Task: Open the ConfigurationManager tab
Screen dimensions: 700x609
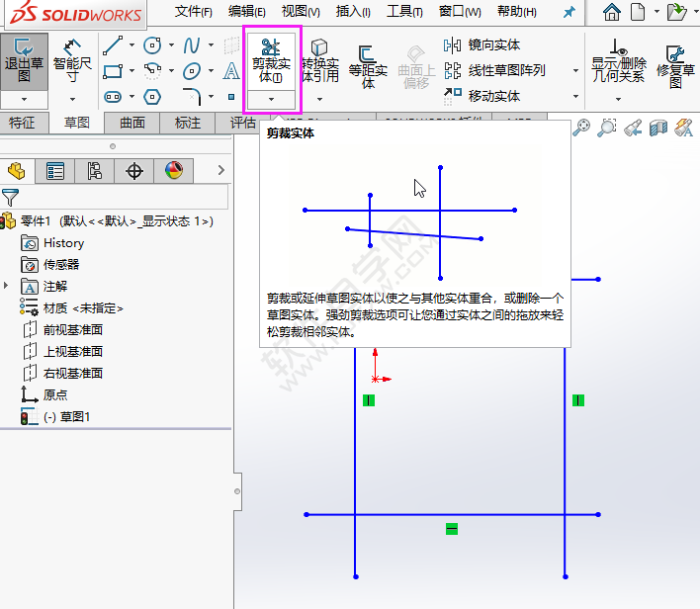Action: pos(94,171)
